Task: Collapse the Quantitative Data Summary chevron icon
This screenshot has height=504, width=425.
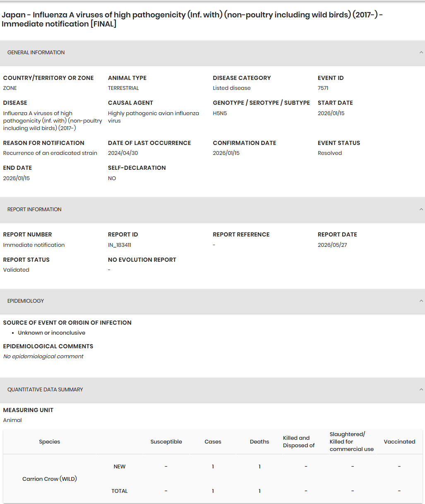Action: [421, 390]
